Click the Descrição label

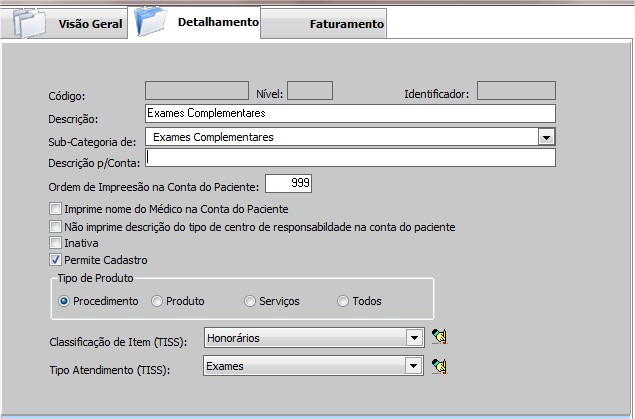(73, 119)
